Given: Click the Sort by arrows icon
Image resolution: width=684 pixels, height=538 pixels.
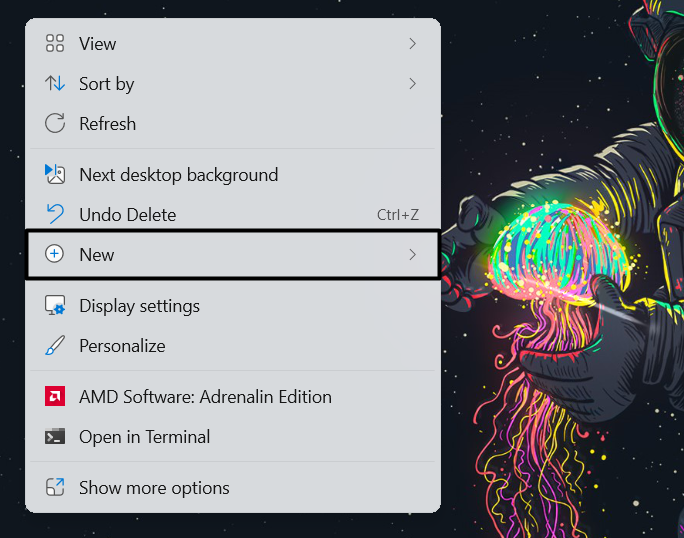Looking at the screenshot, I should (55, 84).
